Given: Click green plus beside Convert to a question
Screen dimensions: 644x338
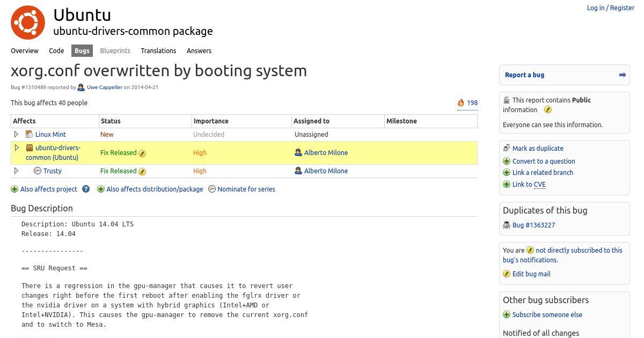Looking at the screenshot, I should (x=507, y=161).
